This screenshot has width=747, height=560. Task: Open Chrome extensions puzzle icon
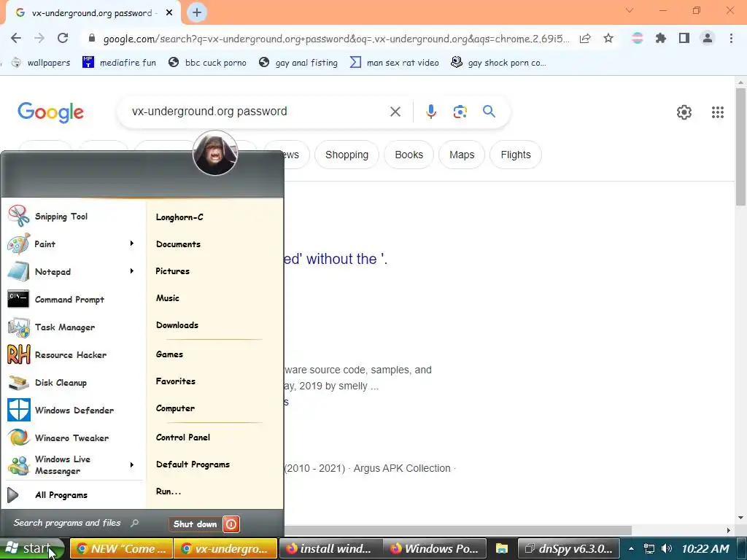661,38
